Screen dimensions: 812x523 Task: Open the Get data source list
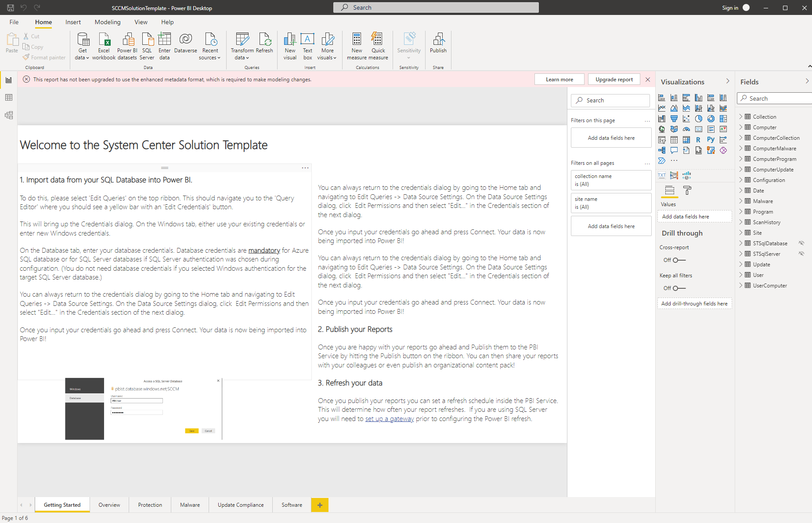click(82, 46)
